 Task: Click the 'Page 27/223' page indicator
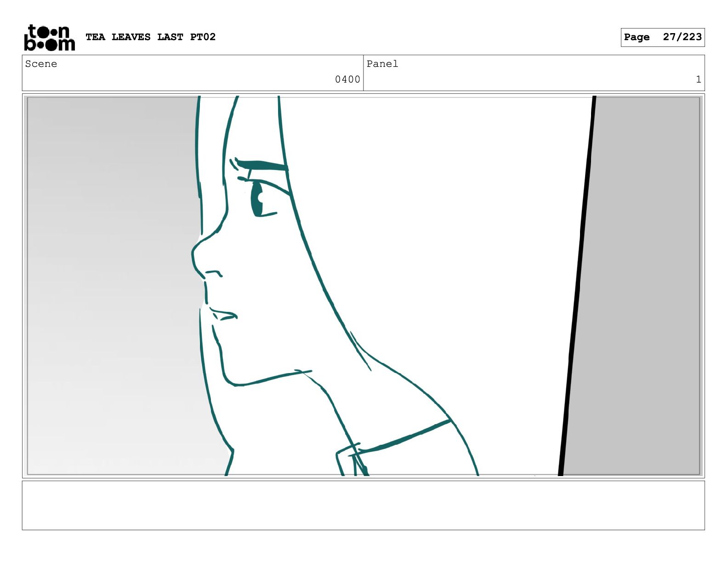[662, 37]
